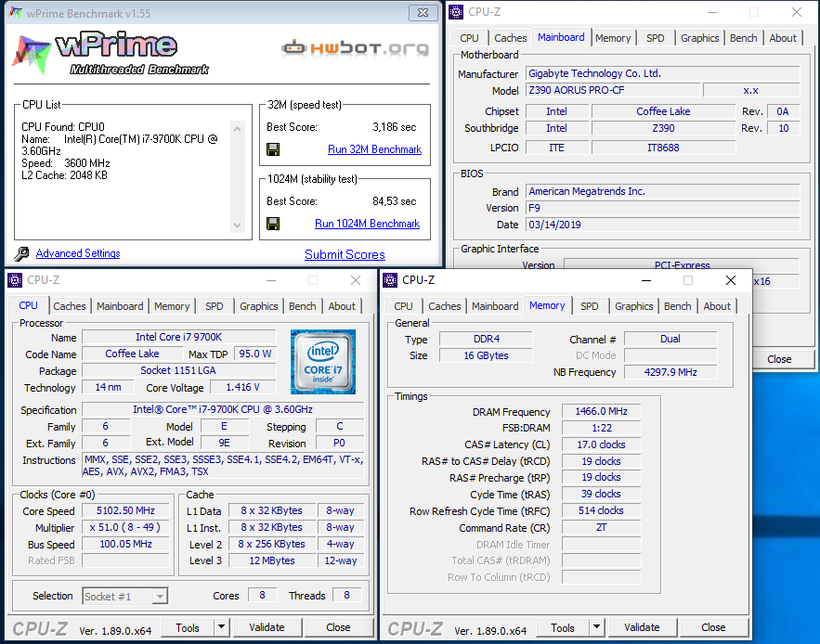Click Close button in CPU window
The image size is (820, 644).
click(x=338, y=627)
